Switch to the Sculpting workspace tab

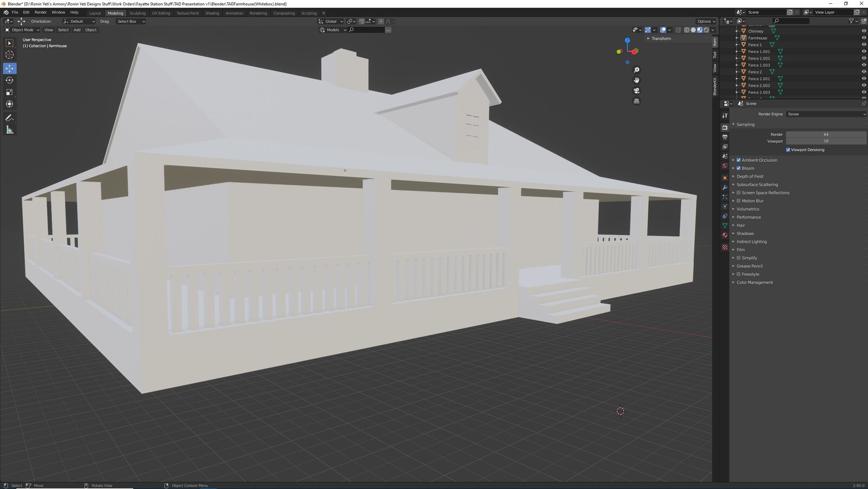(x=137, y=13)
